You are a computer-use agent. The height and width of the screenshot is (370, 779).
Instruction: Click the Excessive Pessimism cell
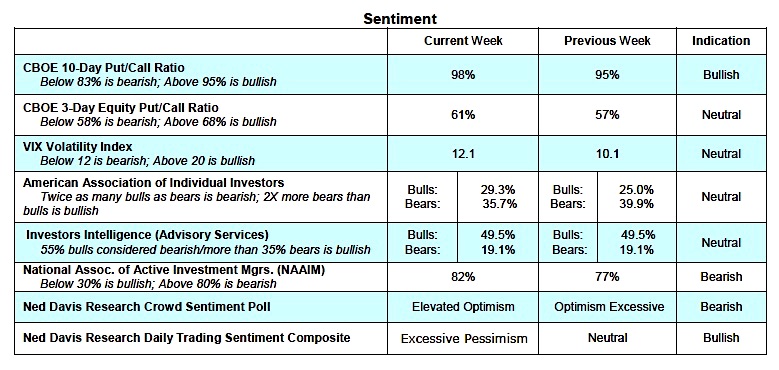click(463, 339)
